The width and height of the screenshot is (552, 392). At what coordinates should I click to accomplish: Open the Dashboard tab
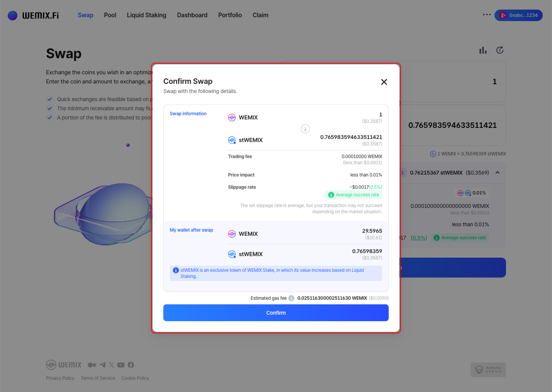pyautogui.click(x=192, y=15)
